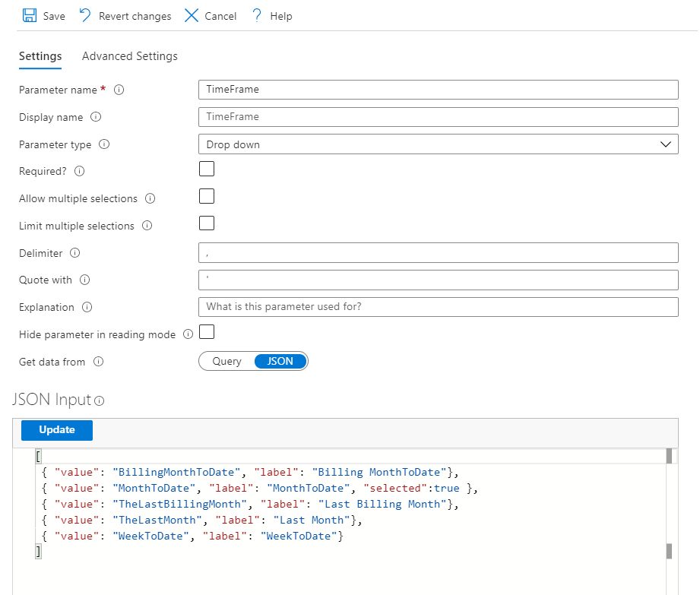This screenshot has width=700, height=595.
Task: Click the closing bracket line in JSON editor
Action: [x=39, y=552]
